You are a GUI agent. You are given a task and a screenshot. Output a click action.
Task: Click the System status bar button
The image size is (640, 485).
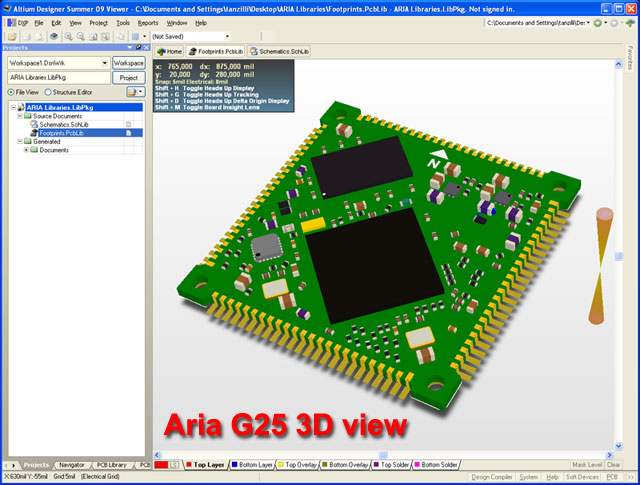pos(529,477)
